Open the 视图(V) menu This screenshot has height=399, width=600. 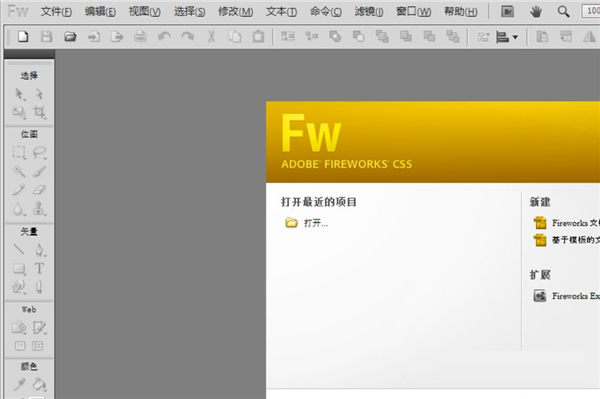[145, 12]
